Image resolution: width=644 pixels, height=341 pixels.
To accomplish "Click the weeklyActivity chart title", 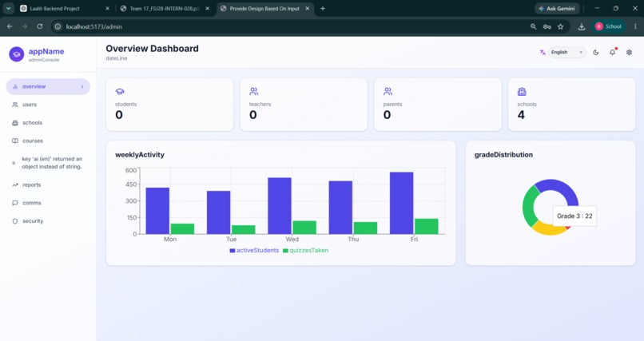I will tap(140, 155).
